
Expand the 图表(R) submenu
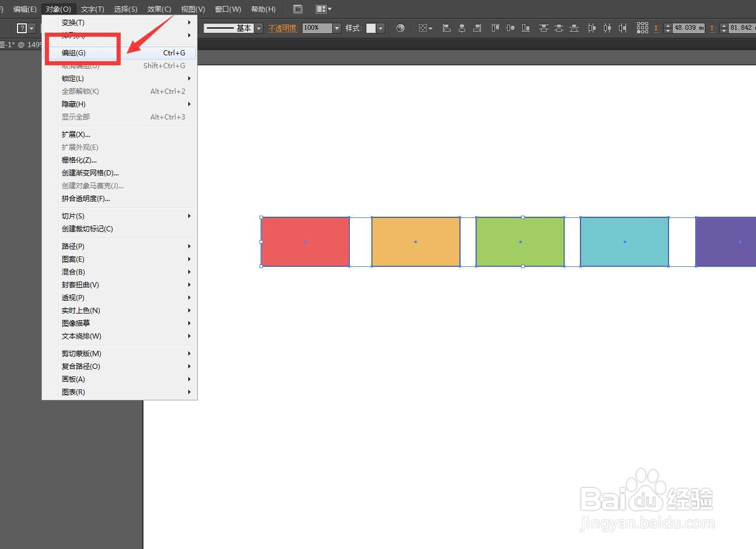[119, 392]
